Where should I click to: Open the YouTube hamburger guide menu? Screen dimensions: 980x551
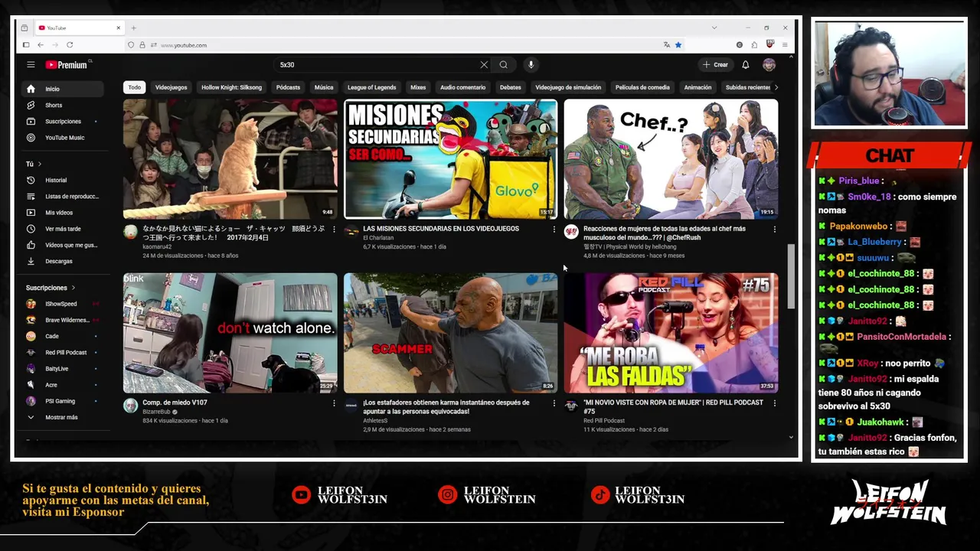pos(31,65)
